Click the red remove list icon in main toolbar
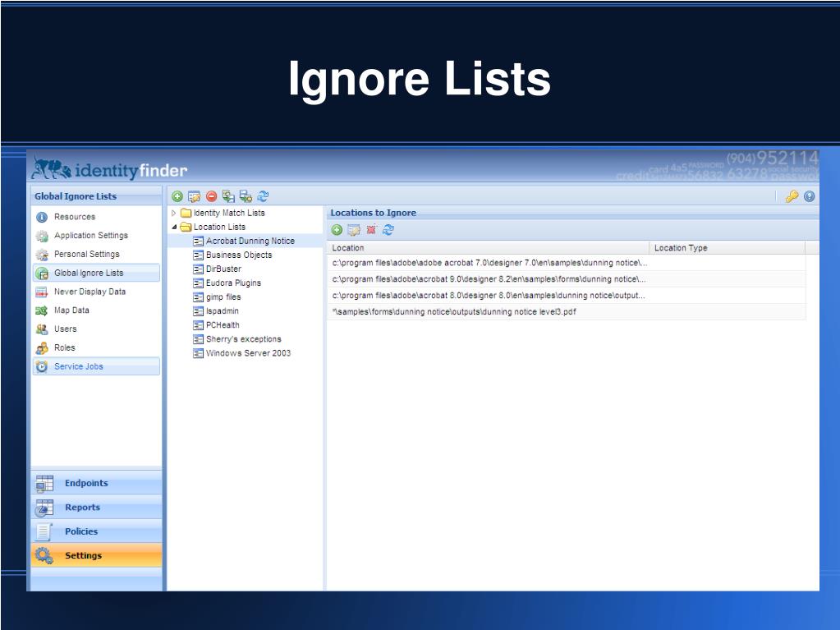Viewport: 840px width, 630px height. (x=212, y=196)
